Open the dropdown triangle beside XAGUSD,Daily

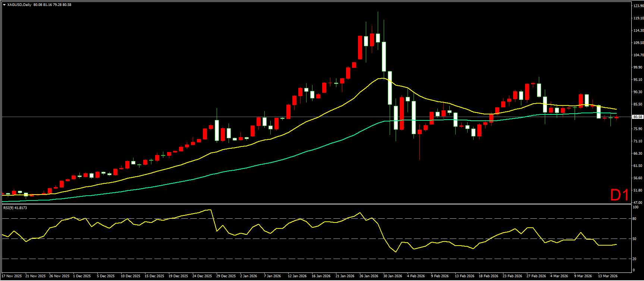click(4, 5)
